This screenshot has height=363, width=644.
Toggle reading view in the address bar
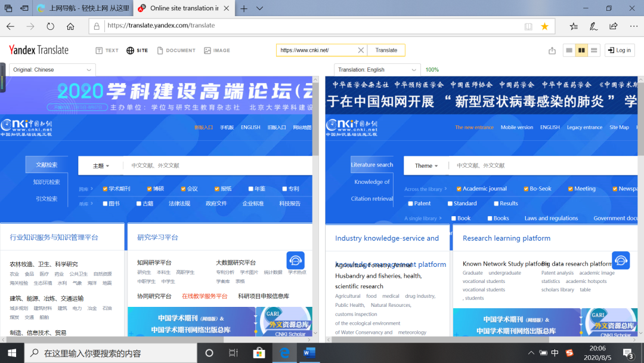pos(528,26)
